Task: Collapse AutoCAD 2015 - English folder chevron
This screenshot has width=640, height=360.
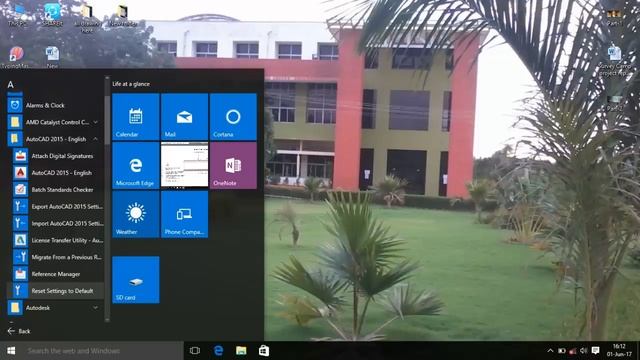Action: point(96,139)
